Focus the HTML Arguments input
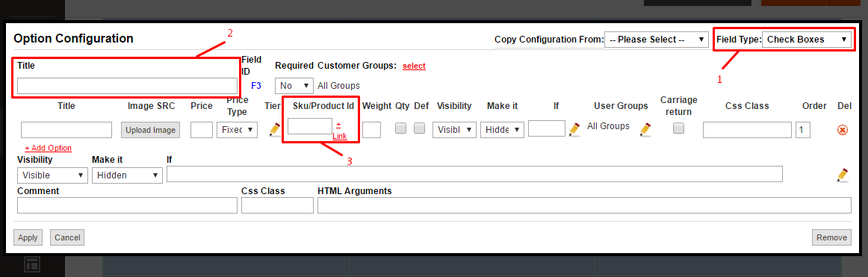Image resolution: width=868 pixels, height=277 pixels. tap(585, 205)
